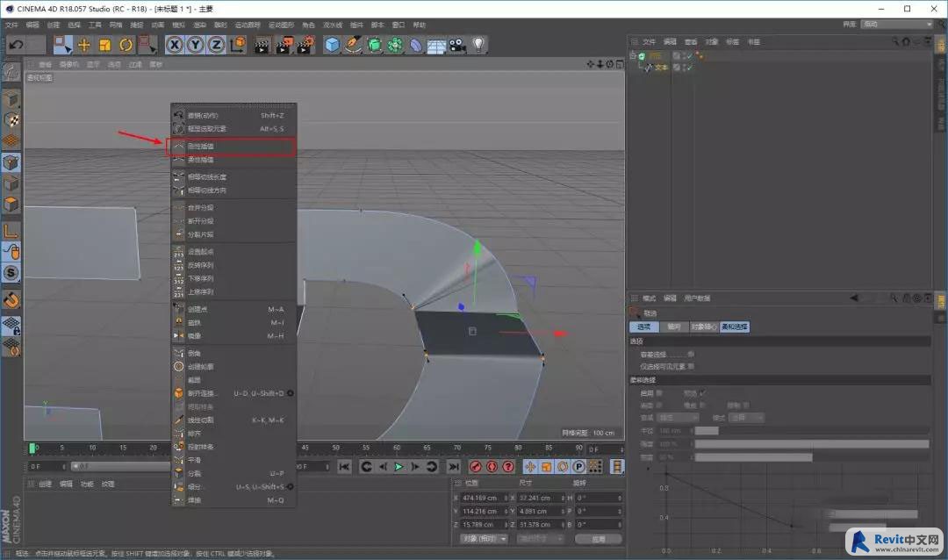Select the scale tool
This screenshot has height=560, width=948.
pyautogui.click(x=105, y=45)
